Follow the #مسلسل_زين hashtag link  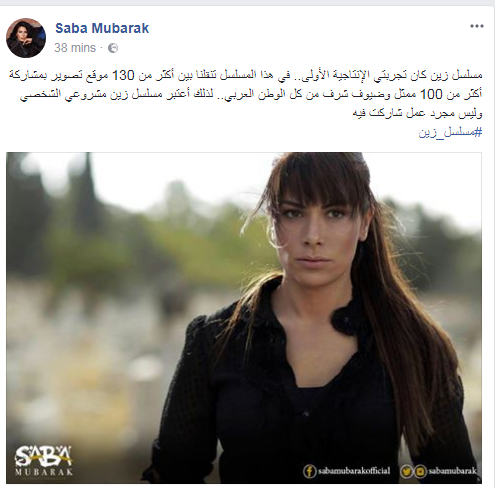coord(450,133)
